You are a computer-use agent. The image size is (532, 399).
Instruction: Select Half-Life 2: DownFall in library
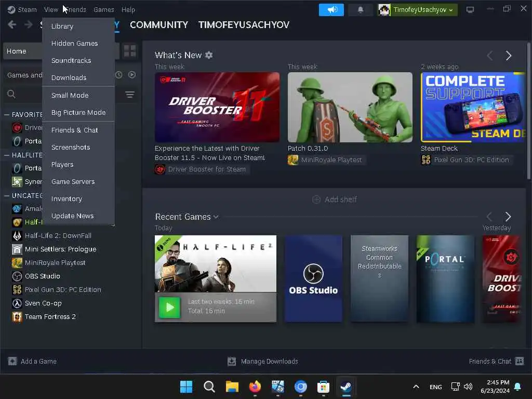click(58, 235)
